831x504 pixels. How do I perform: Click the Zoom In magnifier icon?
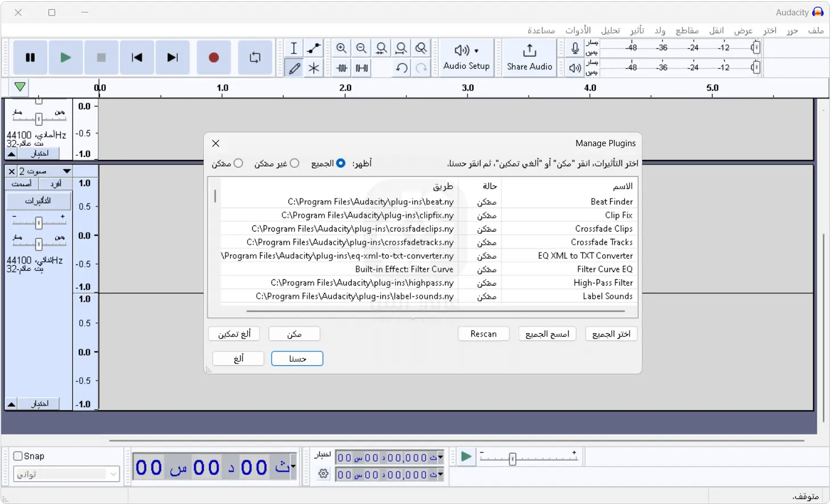coord(342,48)
